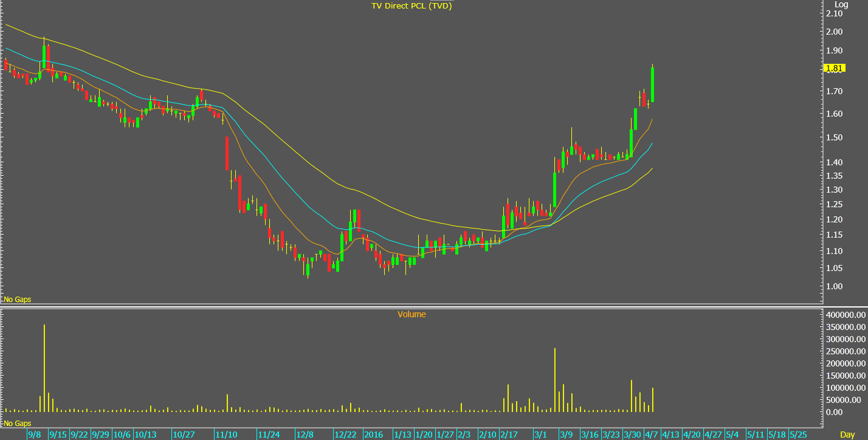The image size is (868, 440).
Task: Select the 4/7 date on time axis
Action: [x=652, y=435]
